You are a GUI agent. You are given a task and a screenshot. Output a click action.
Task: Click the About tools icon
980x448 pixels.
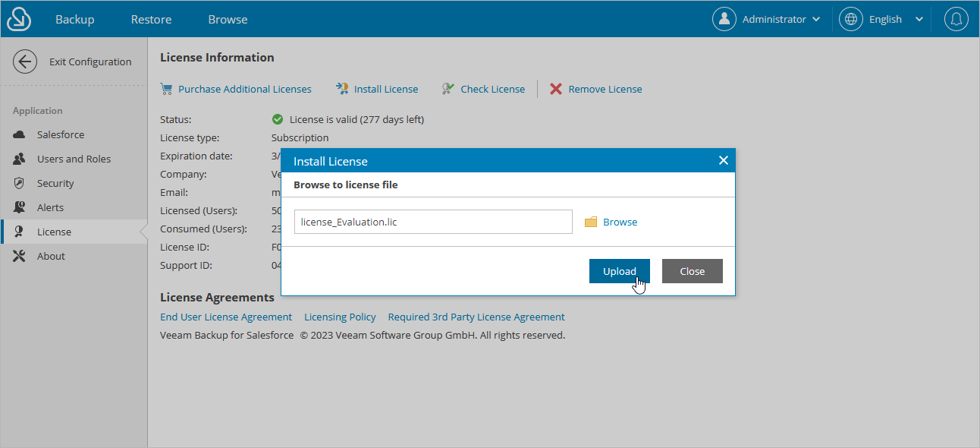click(x=20, y=256)
